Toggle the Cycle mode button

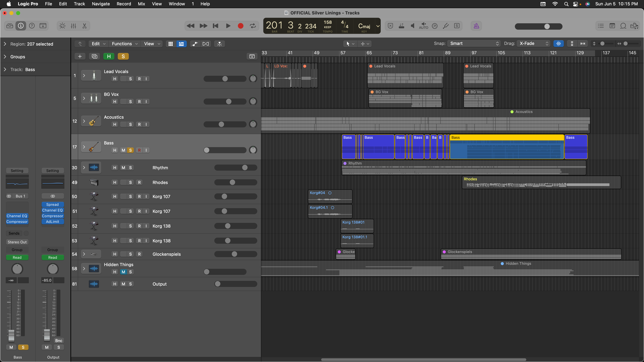click(253, 26)
